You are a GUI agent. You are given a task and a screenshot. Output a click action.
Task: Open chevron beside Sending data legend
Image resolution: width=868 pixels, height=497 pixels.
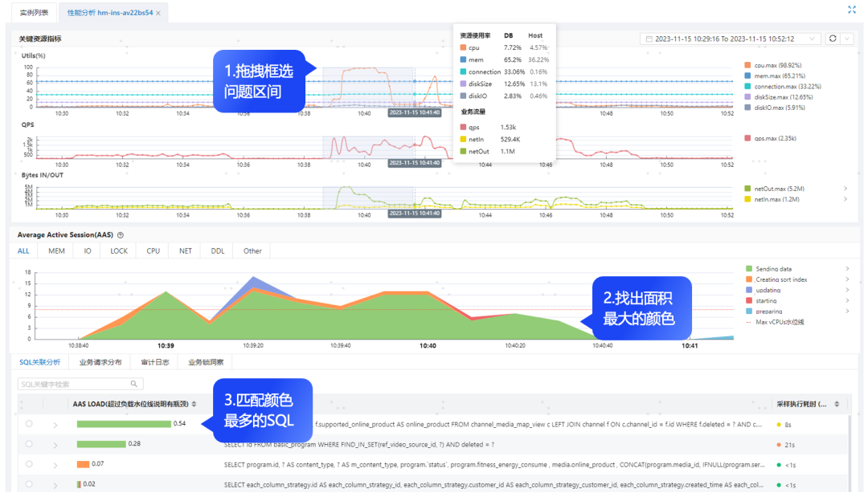tap(848, 269)
